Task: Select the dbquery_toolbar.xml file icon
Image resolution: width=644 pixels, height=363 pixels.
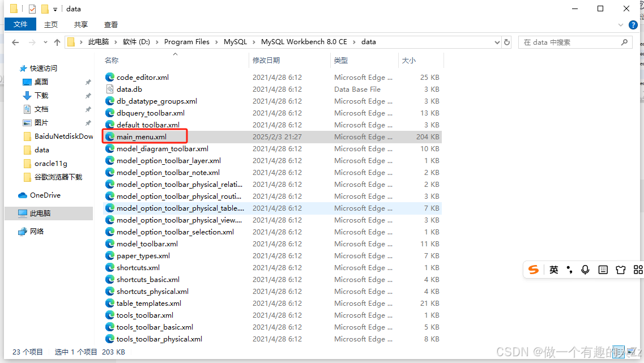Action: tap(110, 113)
